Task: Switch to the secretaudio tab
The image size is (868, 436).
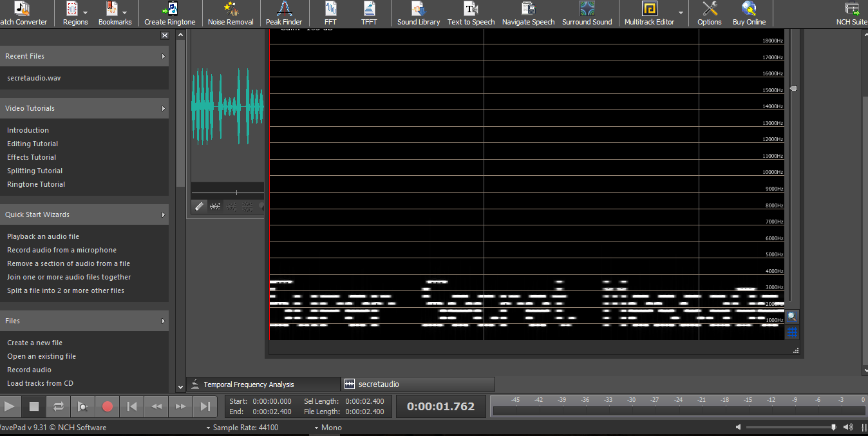Action: tap(379, 384)
